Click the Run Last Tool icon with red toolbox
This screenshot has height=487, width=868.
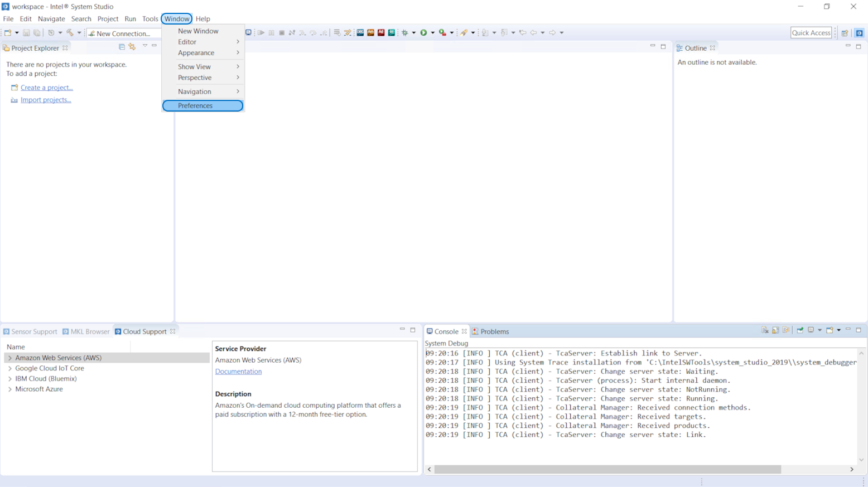442,33
